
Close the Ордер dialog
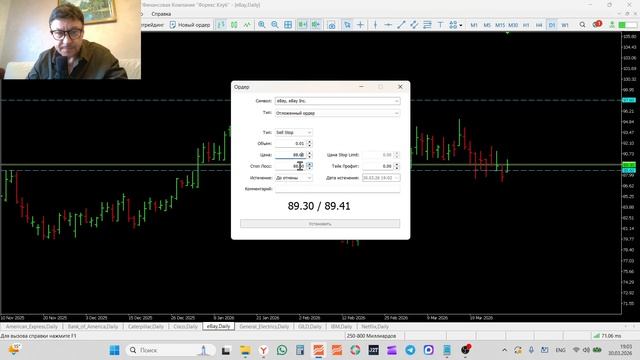[x=400, y=87]
